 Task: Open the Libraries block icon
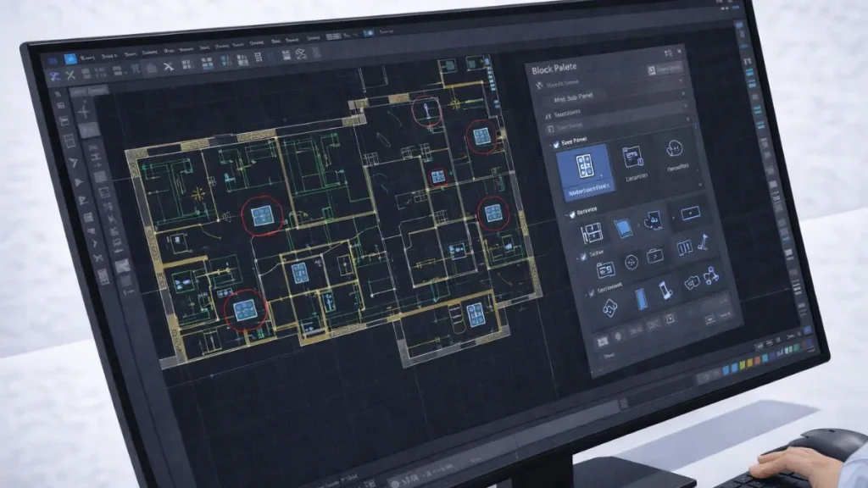point(633,157)
